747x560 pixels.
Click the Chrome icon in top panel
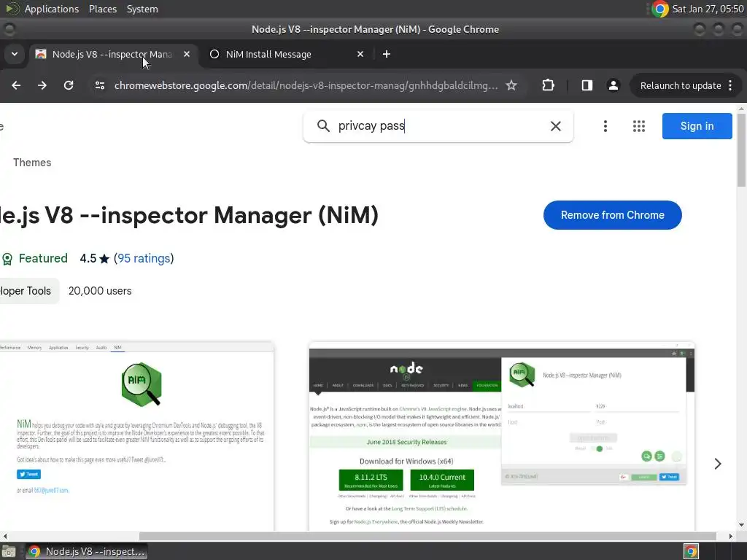pyautogui.click(x=659, y=9)
